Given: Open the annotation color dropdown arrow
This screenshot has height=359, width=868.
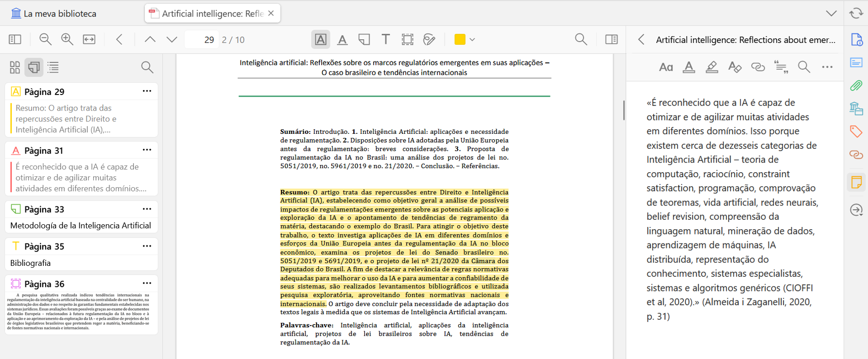Looking at the screenshot, I should (x=472, y=40).
